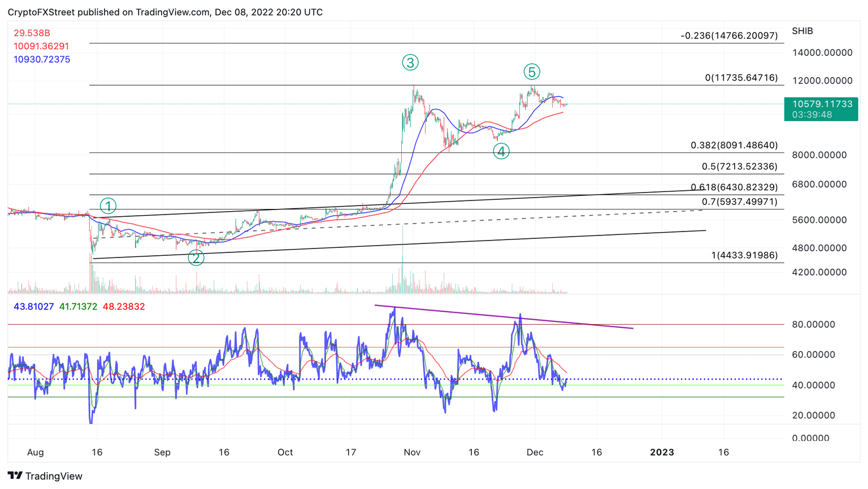Viewport: 868px width, 489px height.
Task: Click the SHIB symbol label
Action: pyautogui.click(x=802, y=31)
